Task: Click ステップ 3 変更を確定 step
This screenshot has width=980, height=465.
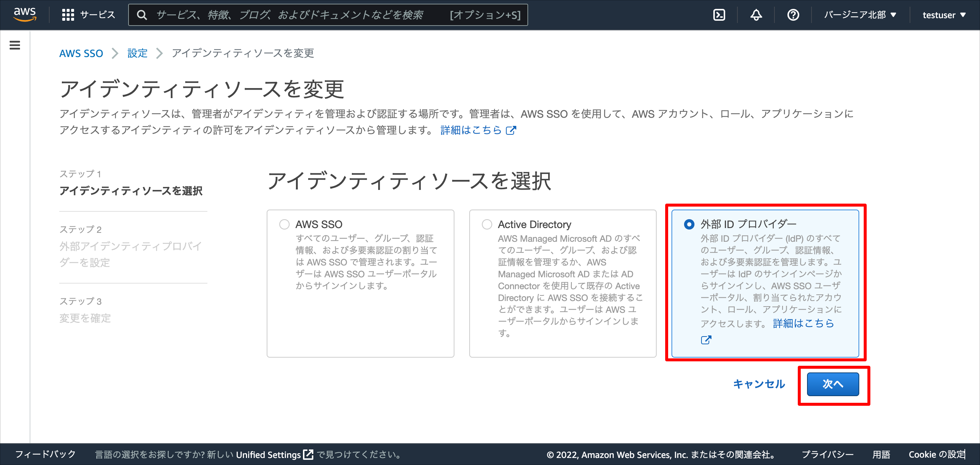Action: pyautogui.click(x=85, y=310)
